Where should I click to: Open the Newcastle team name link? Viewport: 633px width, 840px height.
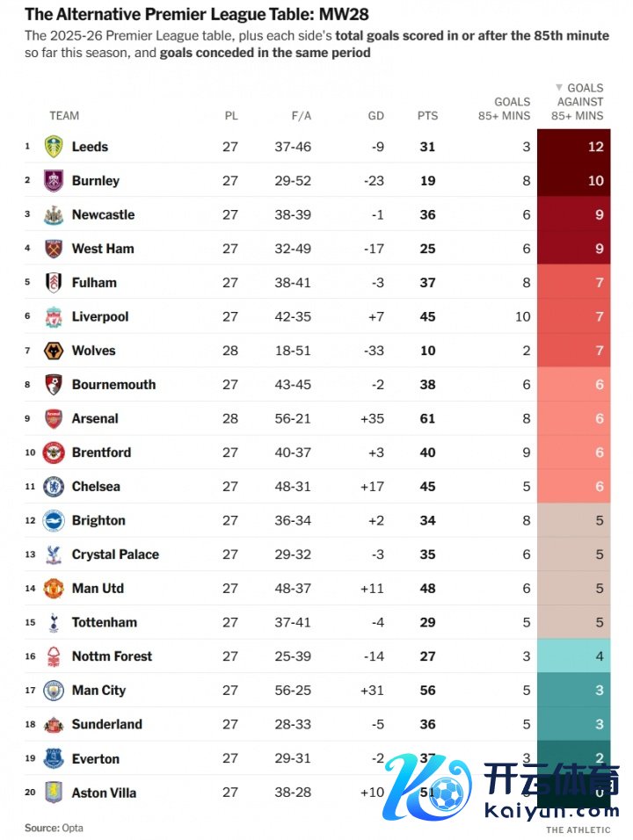[103, 214]
